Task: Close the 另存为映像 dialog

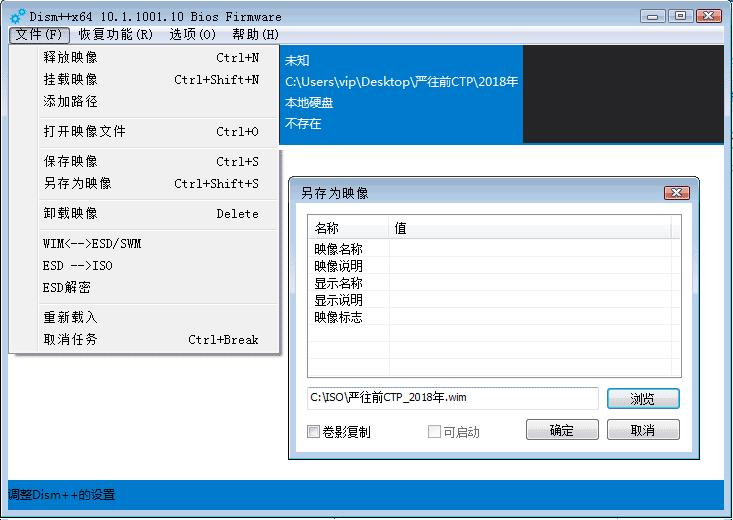Action: coord(676,193)
